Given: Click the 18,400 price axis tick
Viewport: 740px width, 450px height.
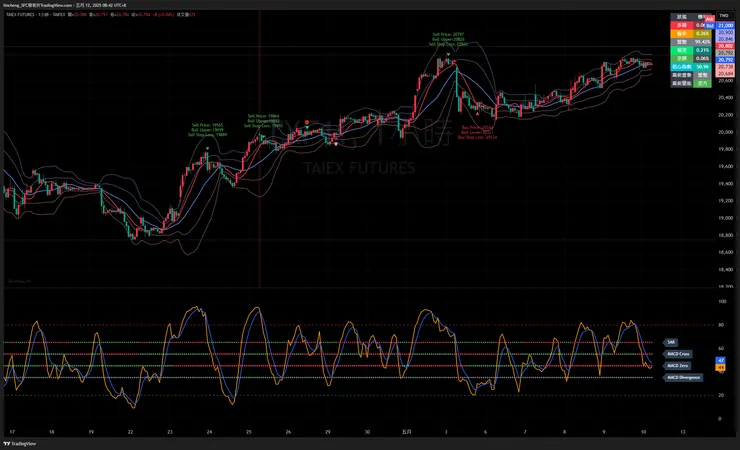Looking at the screenshot, I should tap(726, 270).
